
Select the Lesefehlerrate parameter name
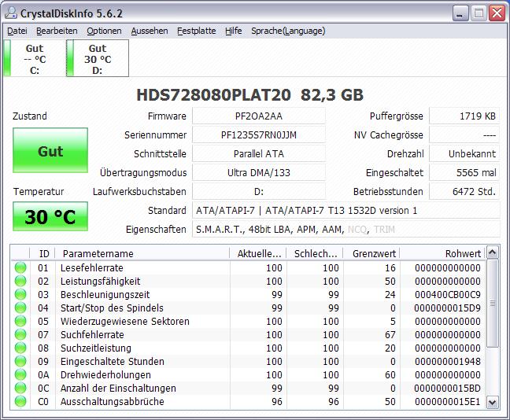[x=92, y=268]
